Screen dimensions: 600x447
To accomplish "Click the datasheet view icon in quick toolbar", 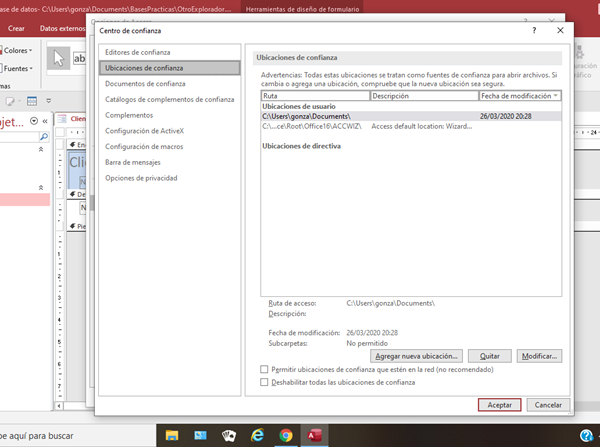I will (32, 101).
